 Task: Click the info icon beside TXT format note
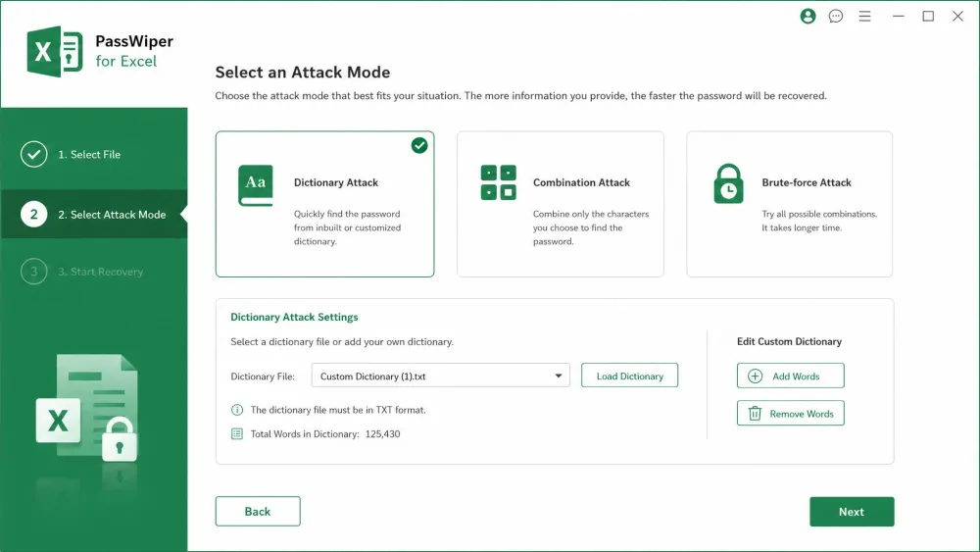pyautogui.click(x=237, y=410)
